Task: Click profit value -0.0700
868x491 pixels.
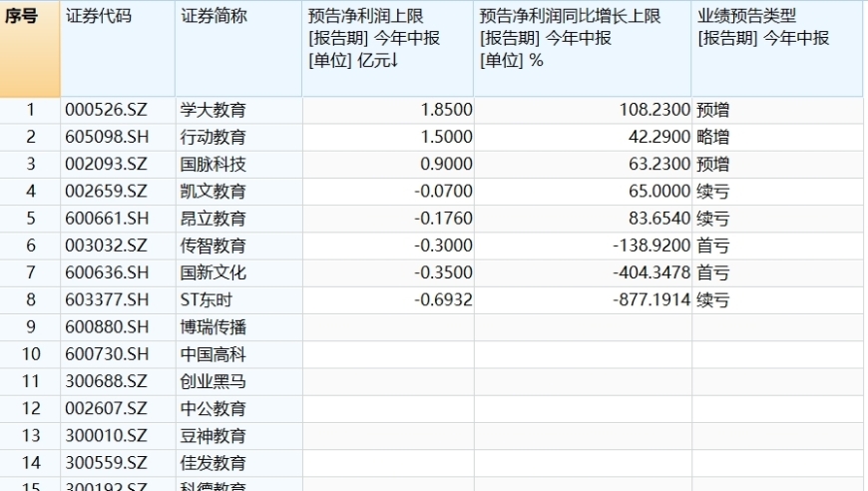Action: 443,191
